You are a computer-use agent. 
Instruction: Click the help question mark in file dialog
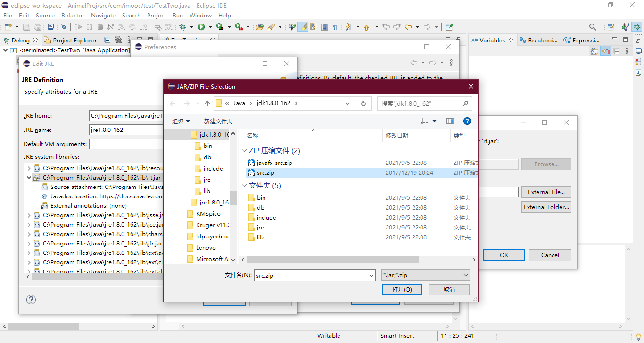coord(467,121)
